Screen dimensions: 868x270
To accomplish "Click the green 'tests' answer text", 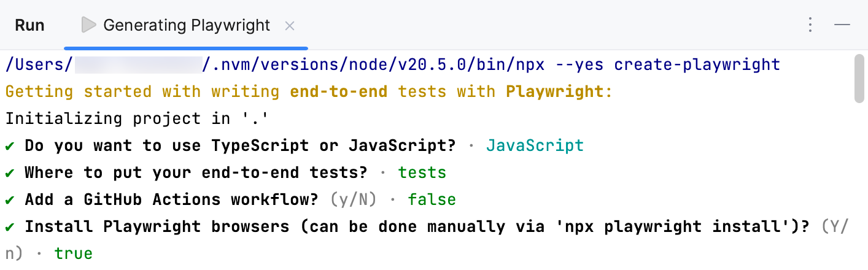I will (422, 173).
